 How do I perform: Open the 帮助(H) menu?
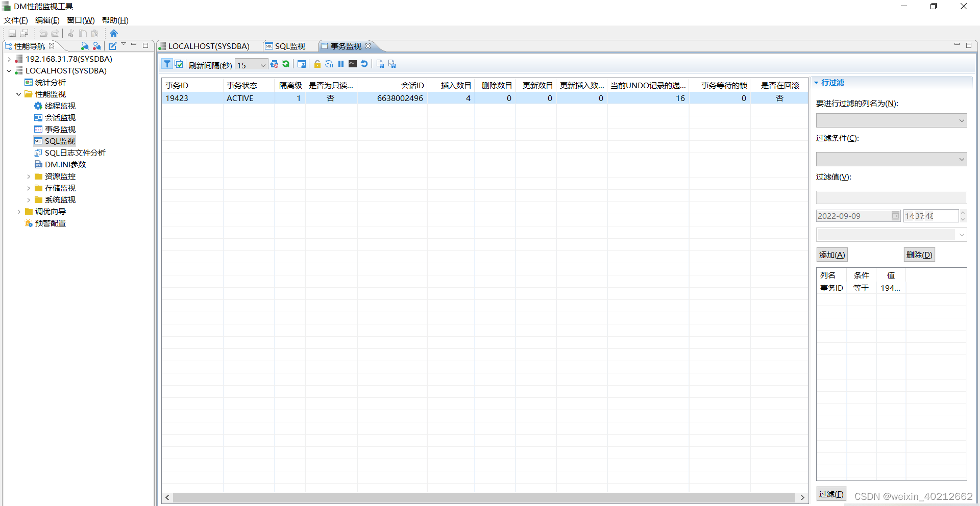pyautogui.click(x=115, y=20)
